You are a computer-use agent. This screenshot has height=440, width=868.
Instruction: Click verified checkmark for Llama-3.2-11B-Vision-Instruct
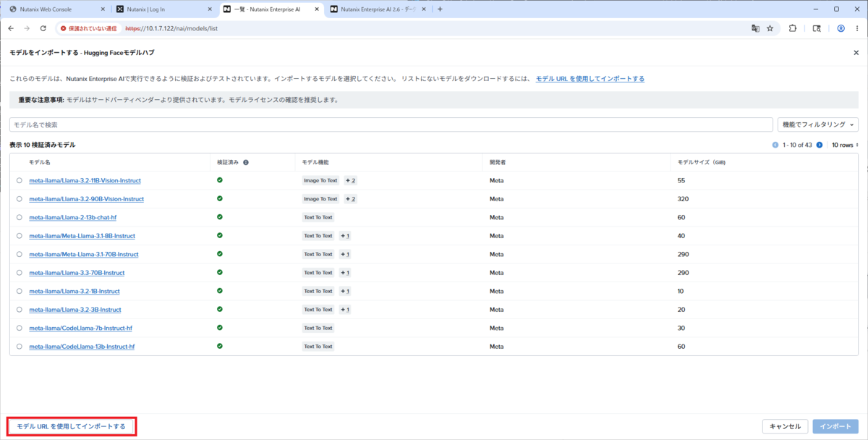click(220, 179)
